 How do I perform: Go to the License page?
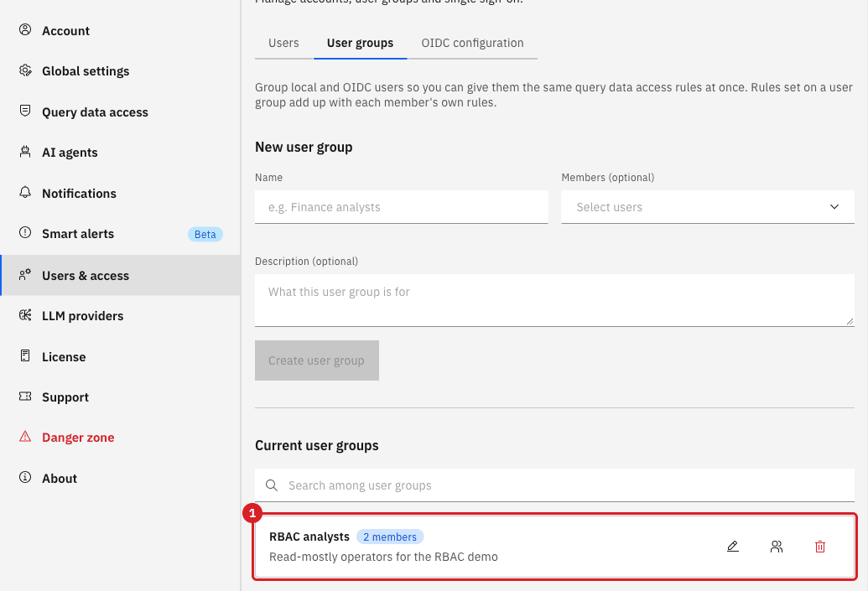point(120,357)
